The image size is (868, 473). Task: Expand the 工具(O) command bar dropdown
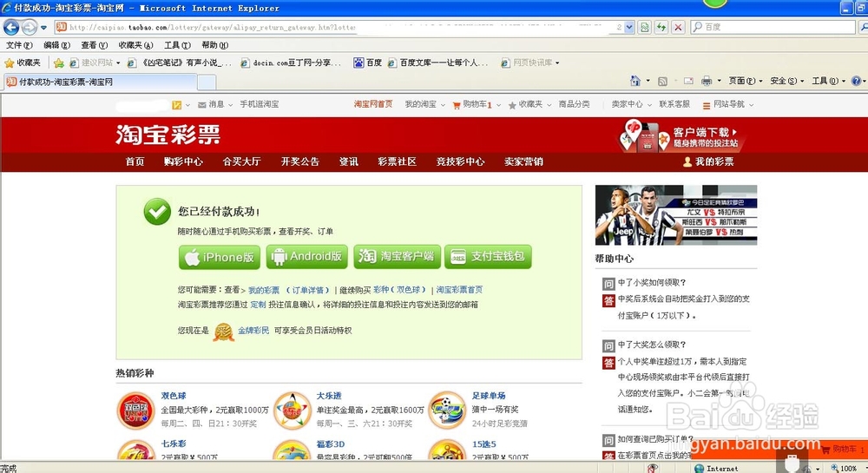pyautogui.click(x=829, y=81)
